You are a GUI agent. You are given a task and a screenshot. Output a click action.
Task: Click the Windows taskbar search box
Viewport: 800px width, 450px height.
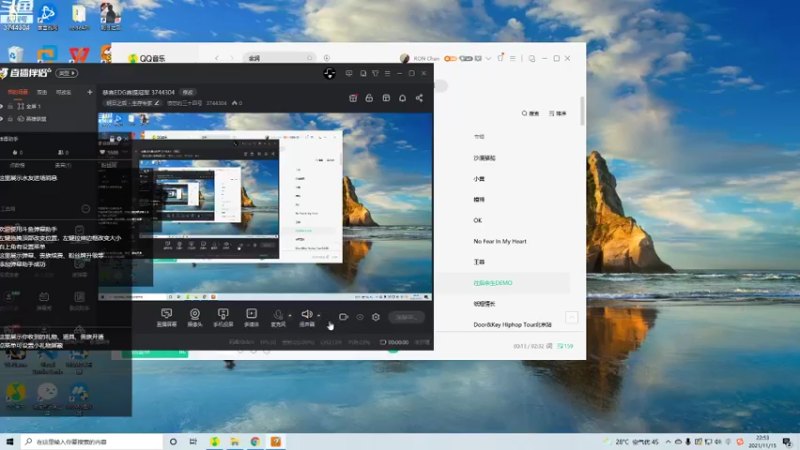coord(92,442)
